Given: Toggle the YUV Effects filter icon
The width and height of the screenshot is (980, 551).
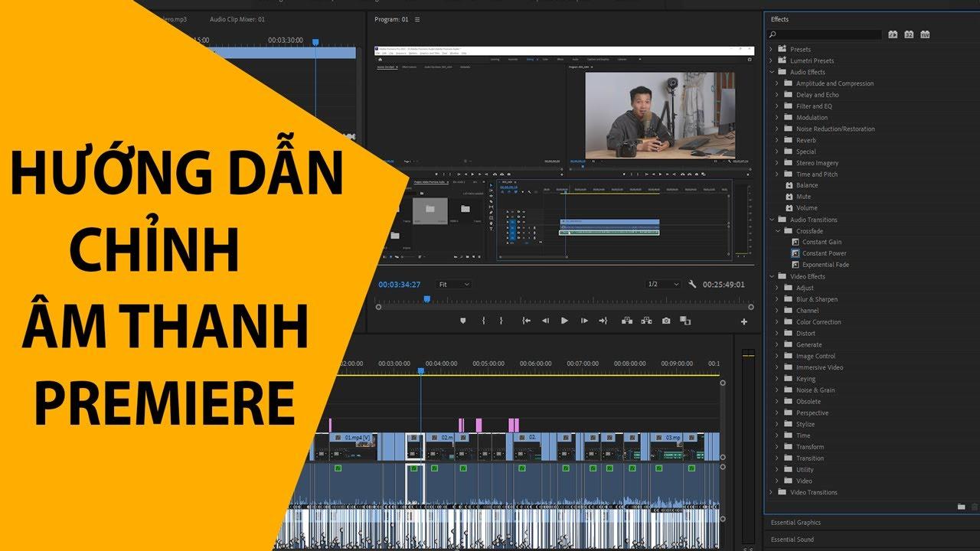Looking at the screenshot, I should [925, 34].
